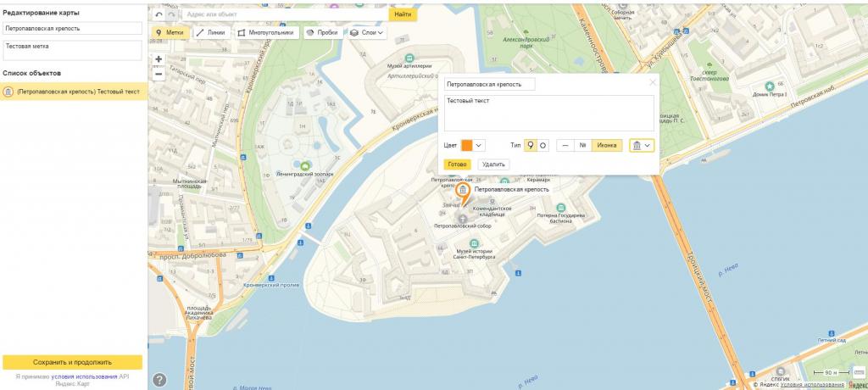
Task: Click the Удалить button
Action: [493, 164]
